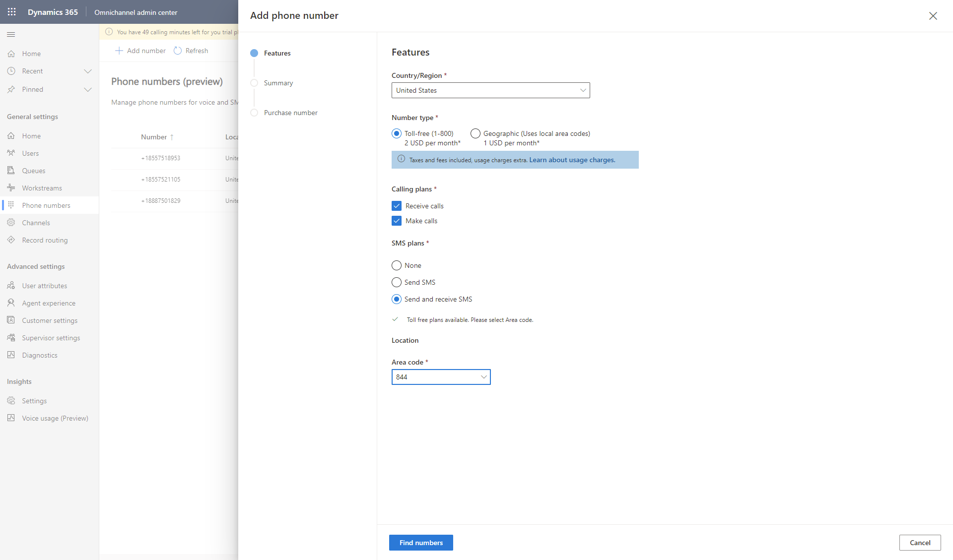Click the Phone numbers icon in sidebar

11,205
